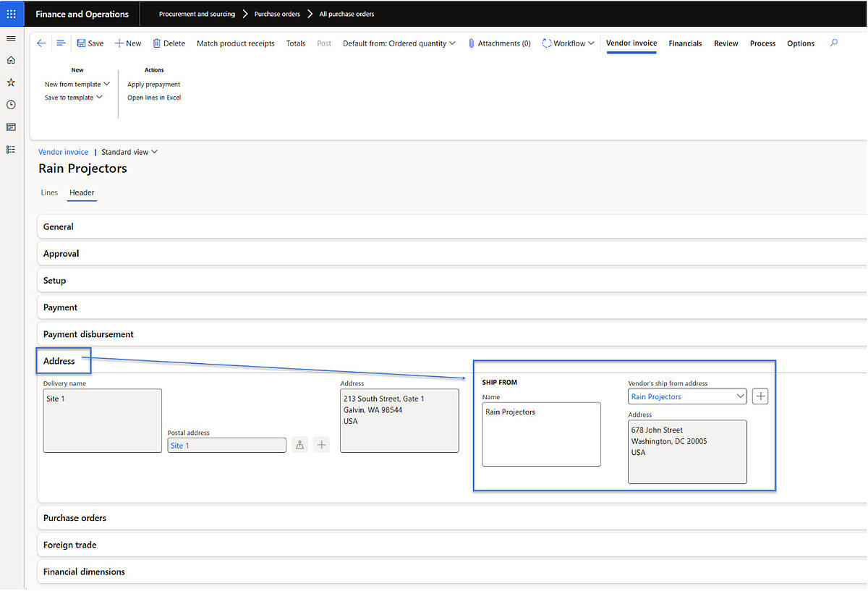Expand the Foreign trade section
This screenshot has height=591, width=868.
click(452, 545)
